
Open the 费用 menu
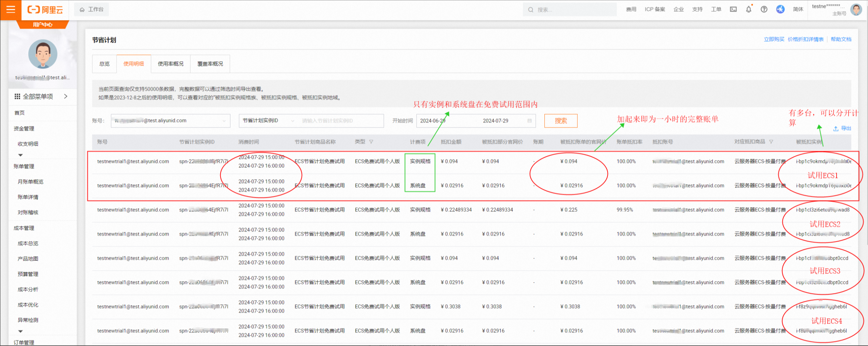[x=631, y=10]
